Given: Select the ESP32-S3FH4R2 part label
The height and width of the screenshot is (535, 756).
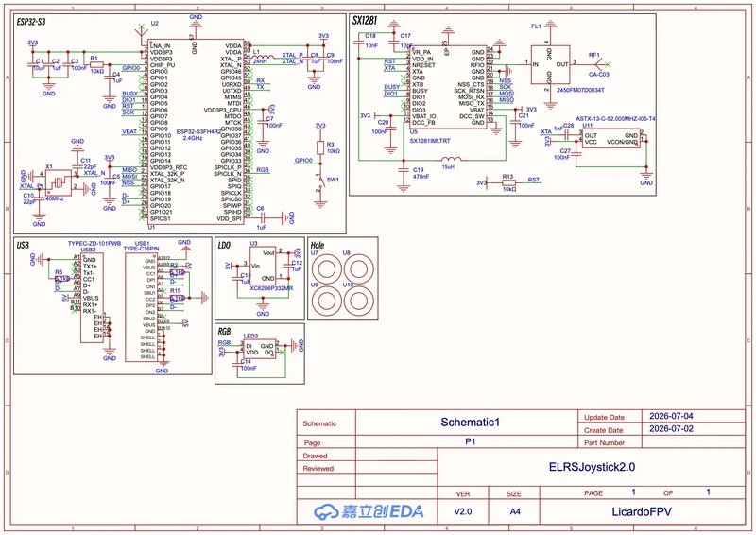Looking at the screenshot, I should (198, 131).
